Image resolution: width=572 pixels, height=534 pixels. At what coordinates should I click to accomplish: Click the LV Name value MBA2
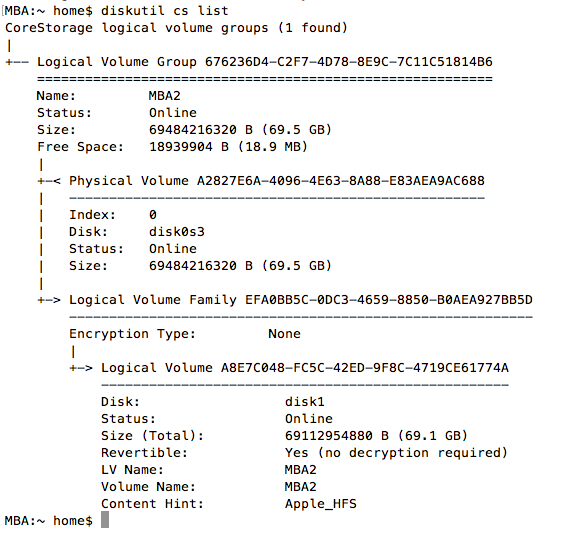tap(301, 469)
